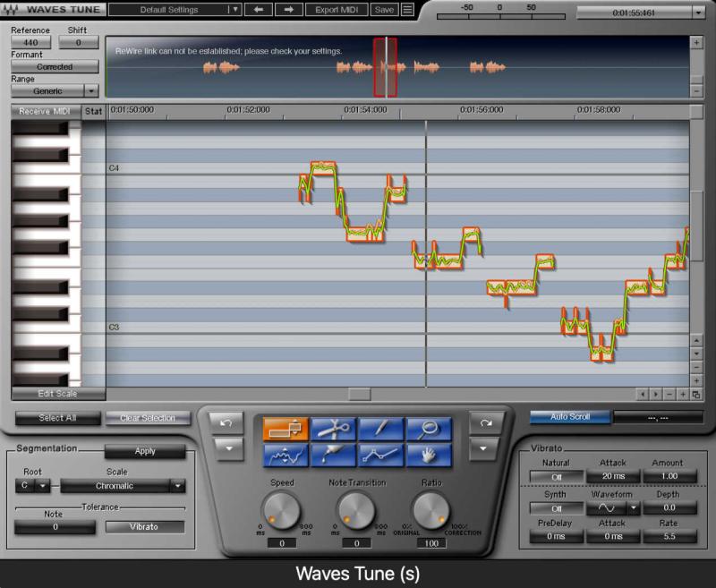Click the Segmentation Apply button
The image size is (716, 588).
coord(145,451)
